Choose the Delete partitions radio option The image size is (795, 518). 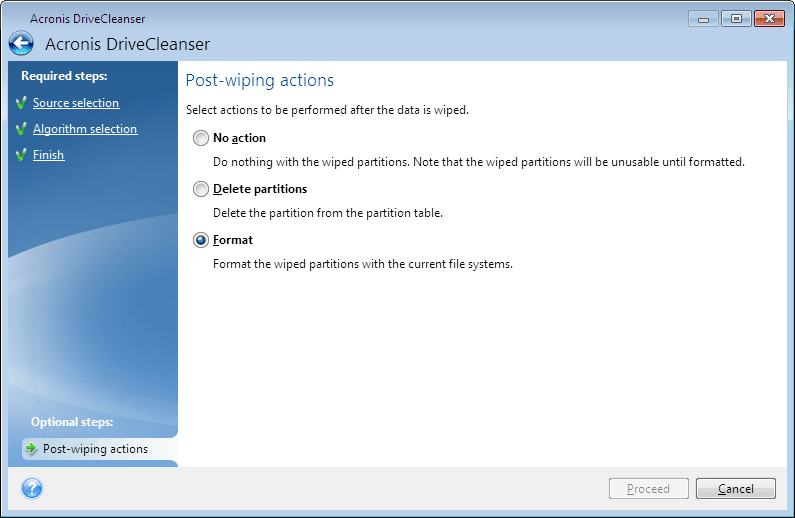pyautogui.click(x=201, y=189)
